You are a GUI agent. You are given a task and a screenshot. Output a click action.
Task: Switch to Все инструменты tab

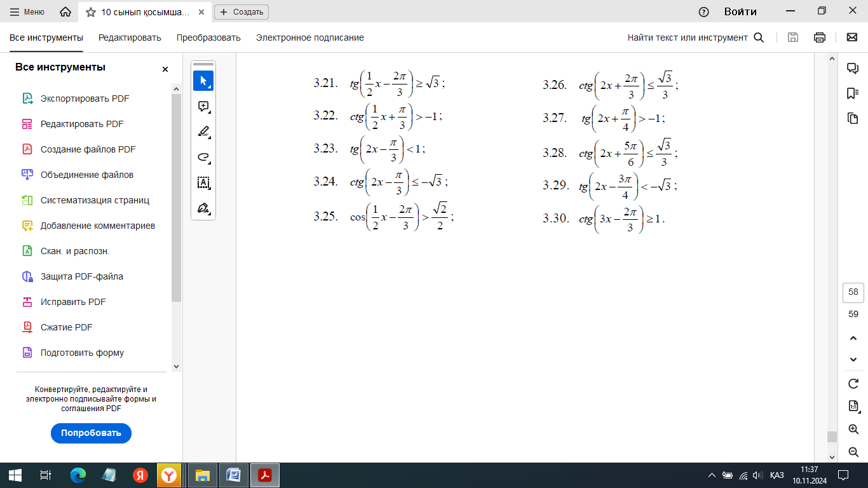pos(46,37)
